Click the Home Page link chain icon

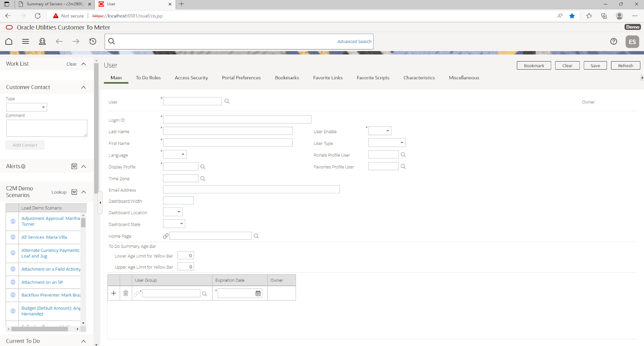[166, 236]
